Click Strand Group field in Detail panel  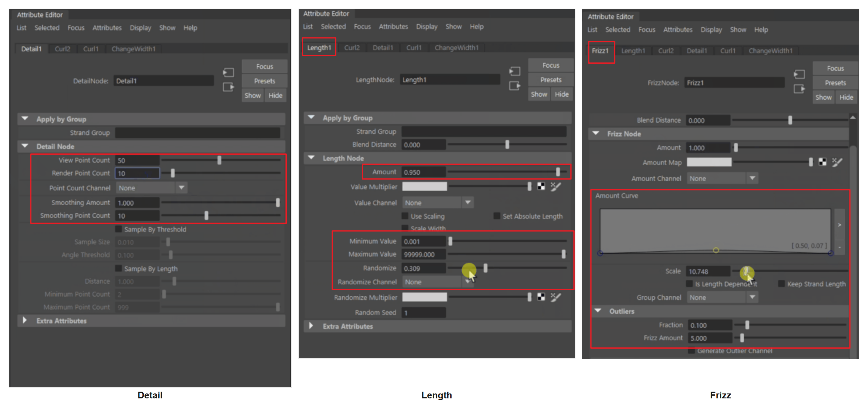(197, 132)
